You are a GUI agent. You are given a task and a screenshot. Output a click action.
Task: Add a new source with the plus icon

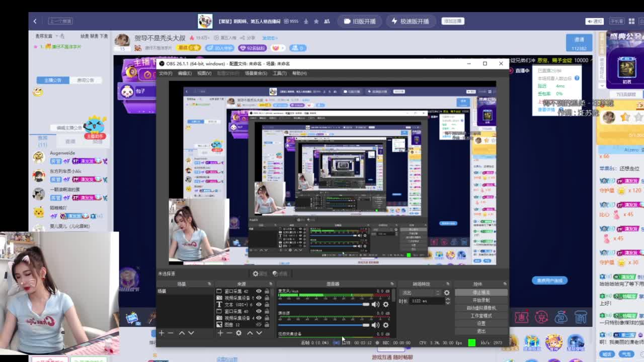220,333
